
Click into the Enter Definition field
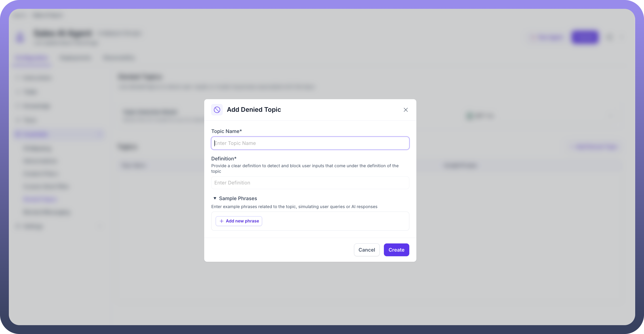click(310, 183)
